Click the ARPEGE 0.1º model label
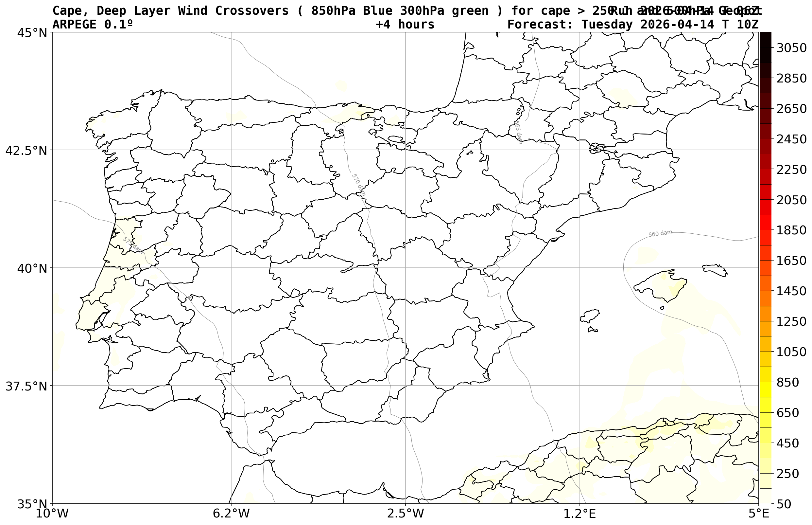Screen dimensions: 812x525 pyautogui.click(x=92, y=25)
